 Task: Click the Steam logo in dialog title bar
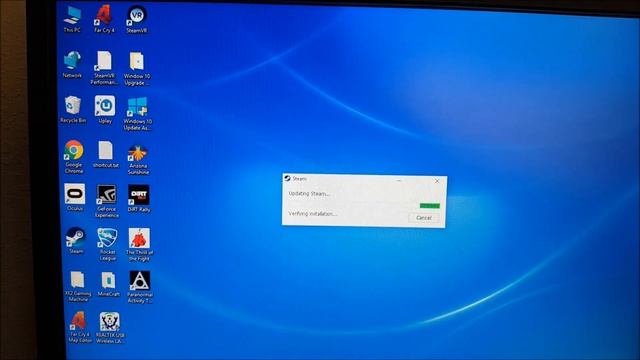pos(287,178)
